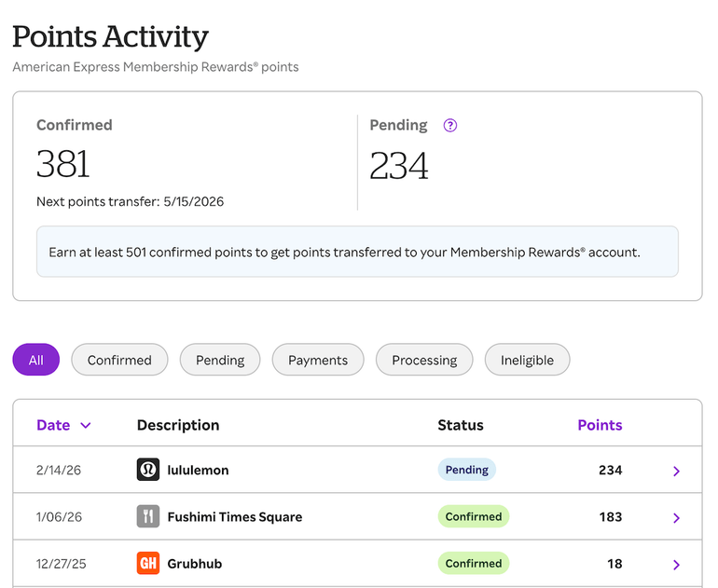
Task: Filter activity by Pending
Action: tap(220, 360)
